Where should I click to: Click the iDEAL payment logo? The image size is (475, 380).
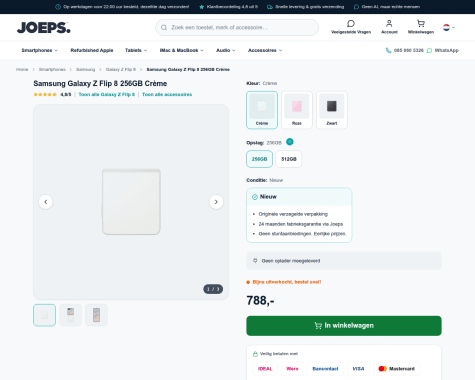pyautogui.click(x=265, y=369)
